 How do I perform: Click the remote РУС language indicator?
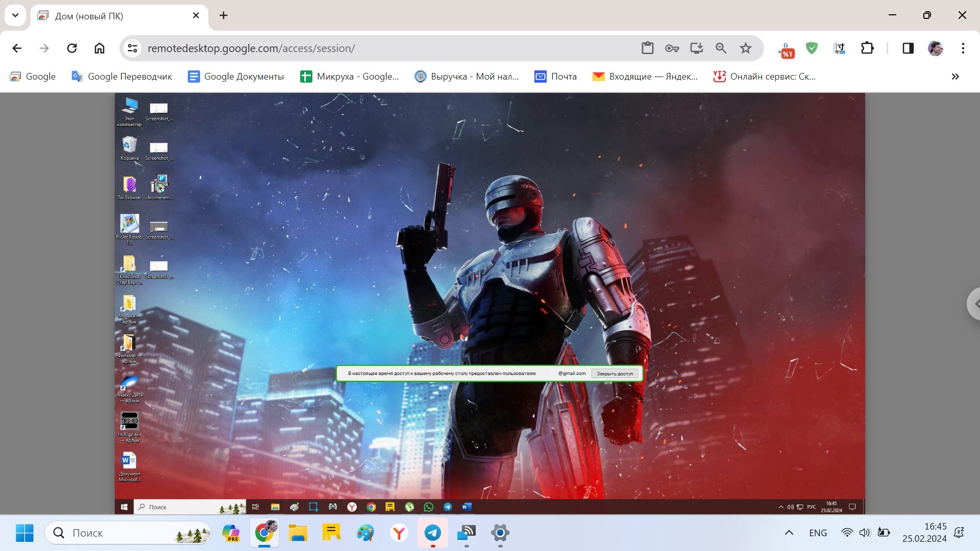pyautogui.click(x=811, y=507)
